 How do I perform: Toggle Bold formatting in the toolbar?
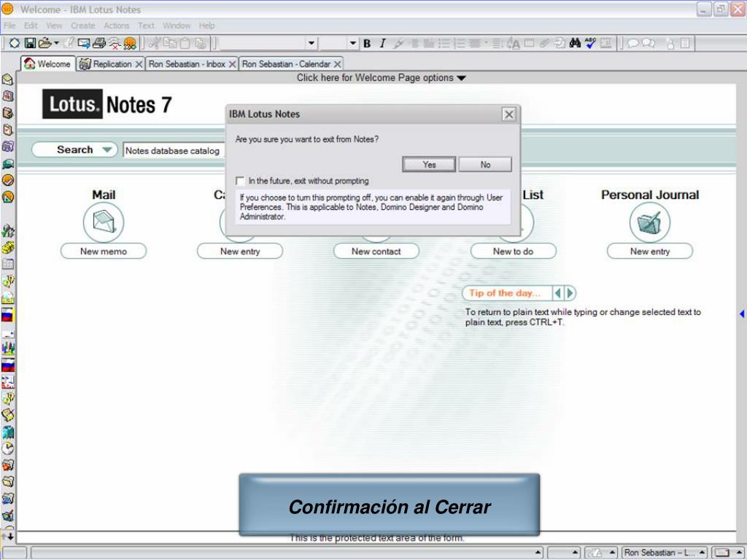(x=367, y=43)
